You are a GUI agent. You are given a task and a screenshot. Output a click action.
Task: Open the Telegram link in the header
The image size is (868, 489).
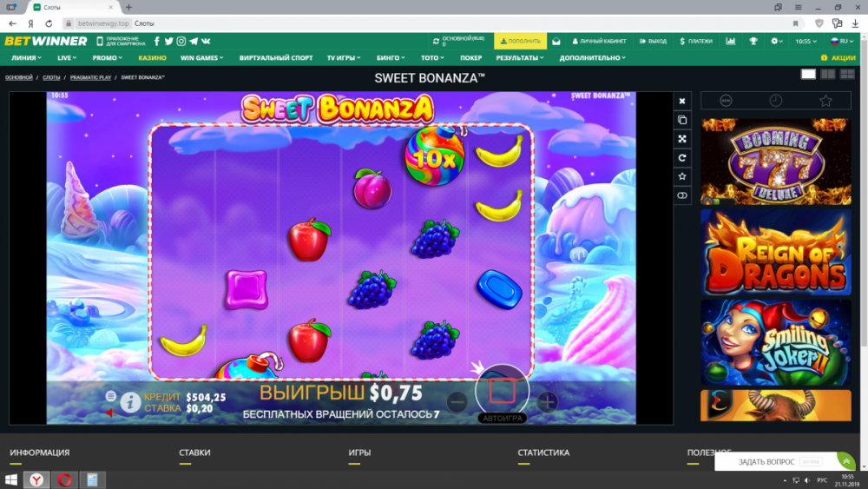(x=194, y=41)
